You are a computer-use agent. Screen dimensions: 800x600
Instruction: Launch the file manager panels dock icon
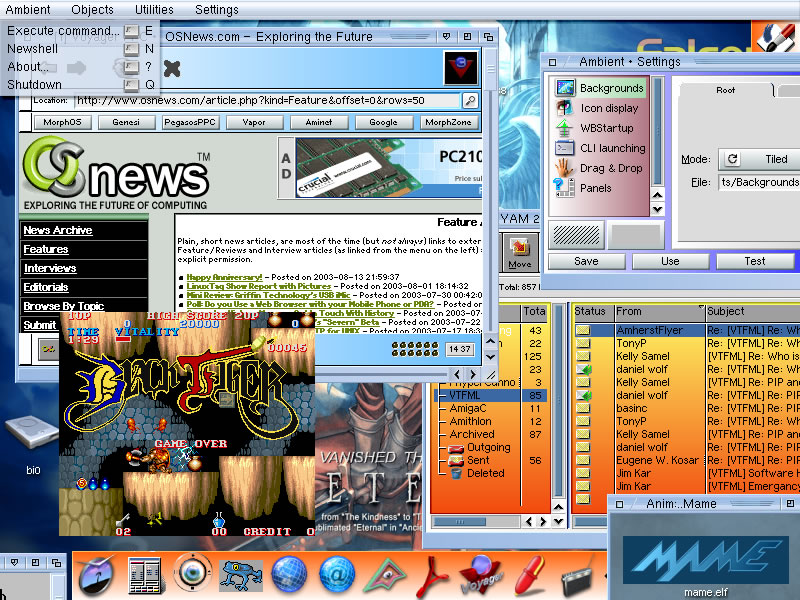[x=144, y=577]
